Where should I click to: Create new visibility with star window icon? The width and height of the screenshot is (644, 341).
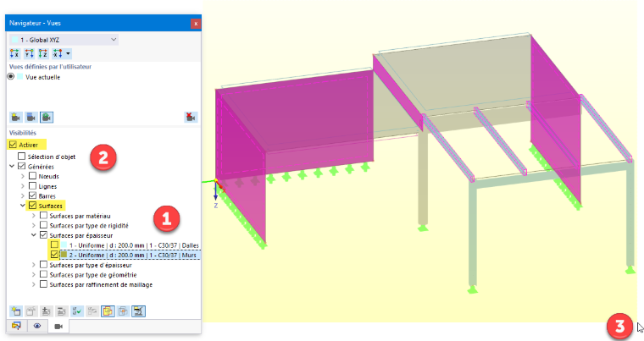15,311
